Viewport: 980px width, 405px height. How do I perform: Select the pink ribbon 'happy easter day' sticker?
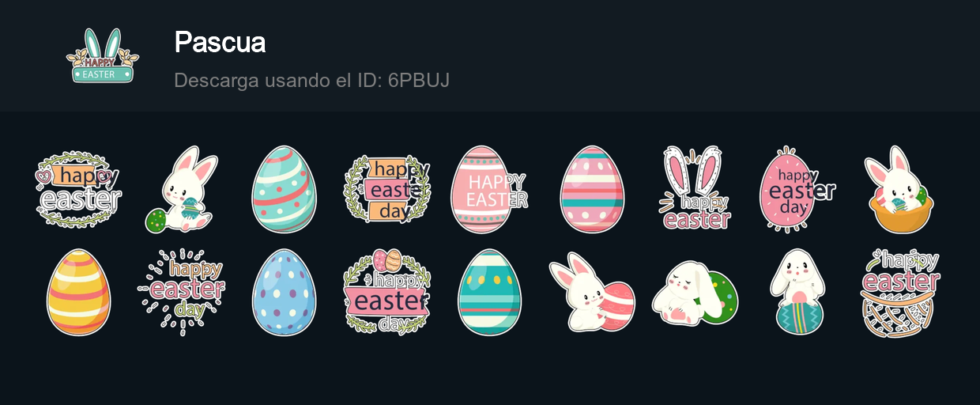point(387,293)
